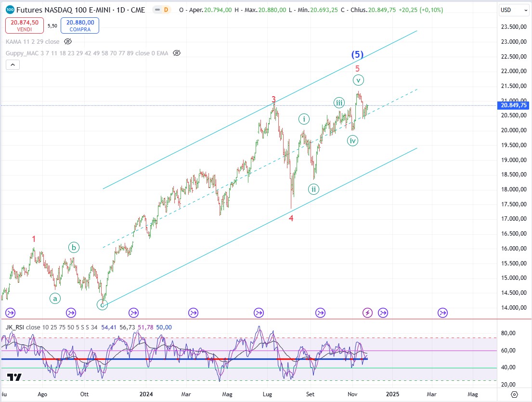Open the USD currency dropdown
This screenshot has height=402, width=532.
[x=514, y=10]
